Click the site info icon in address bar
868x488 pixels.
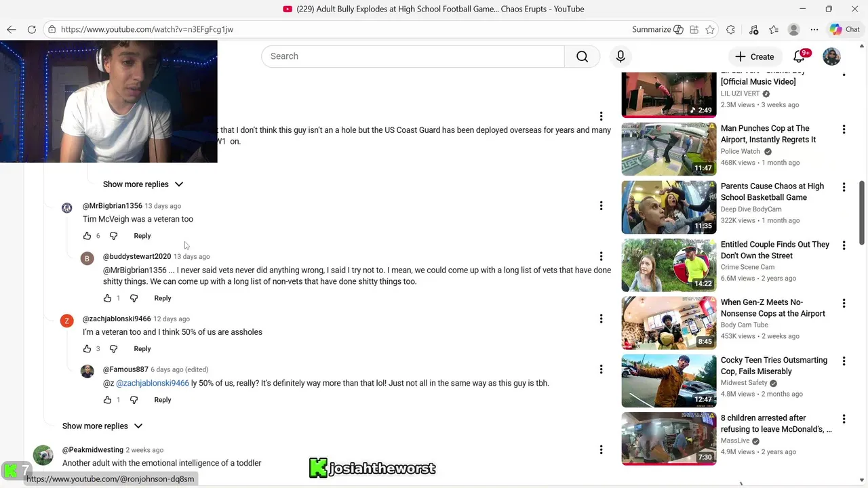(x=52, y=29)
